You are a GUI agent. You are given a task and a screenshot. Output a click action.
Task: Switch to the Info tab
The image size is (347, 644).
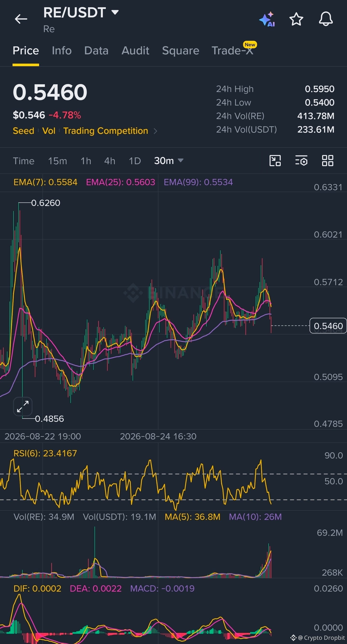tap(62, 51)
